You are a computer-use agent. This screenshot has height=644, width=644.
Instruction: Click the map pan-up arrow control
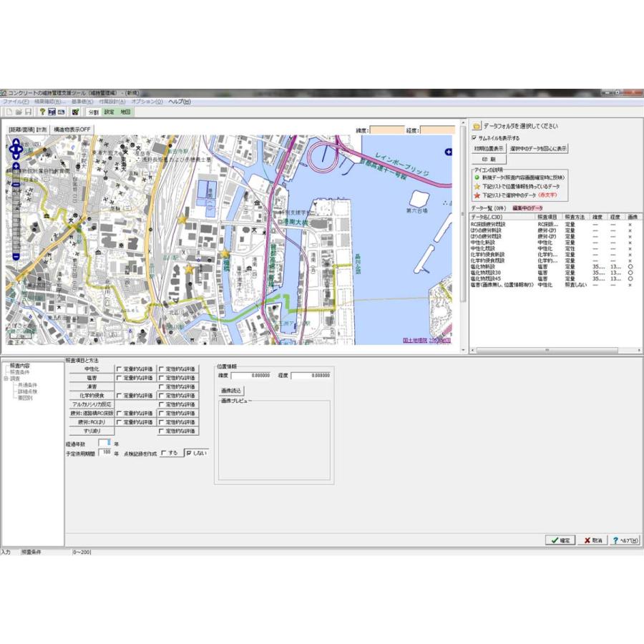click(16, 142)
